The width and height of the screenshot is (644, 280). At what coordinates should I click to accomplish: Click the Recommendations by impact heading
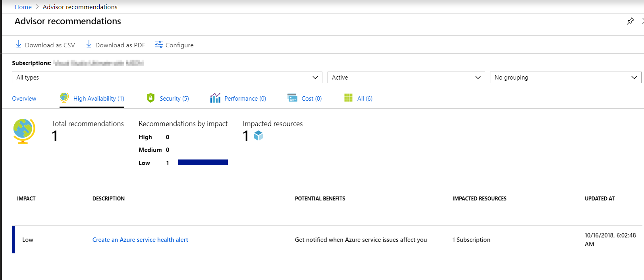pos(183,124)
